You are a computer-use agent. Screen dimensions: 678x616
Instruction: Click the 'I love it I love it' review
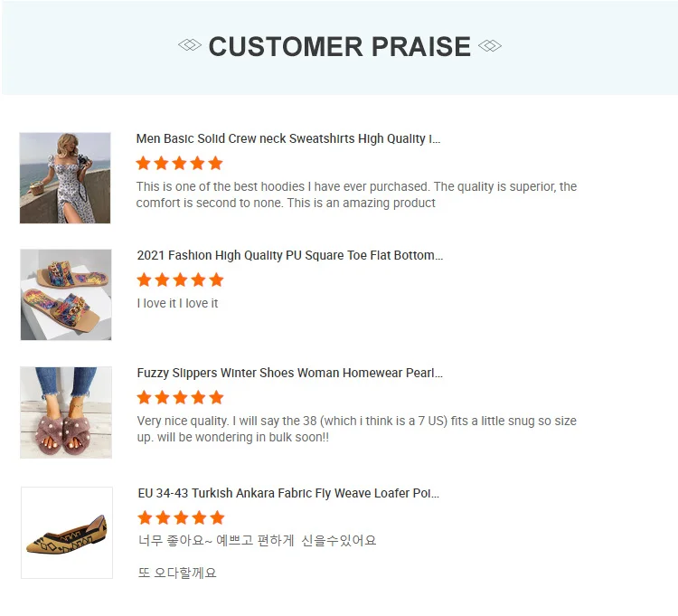click(x=178, y=304)
